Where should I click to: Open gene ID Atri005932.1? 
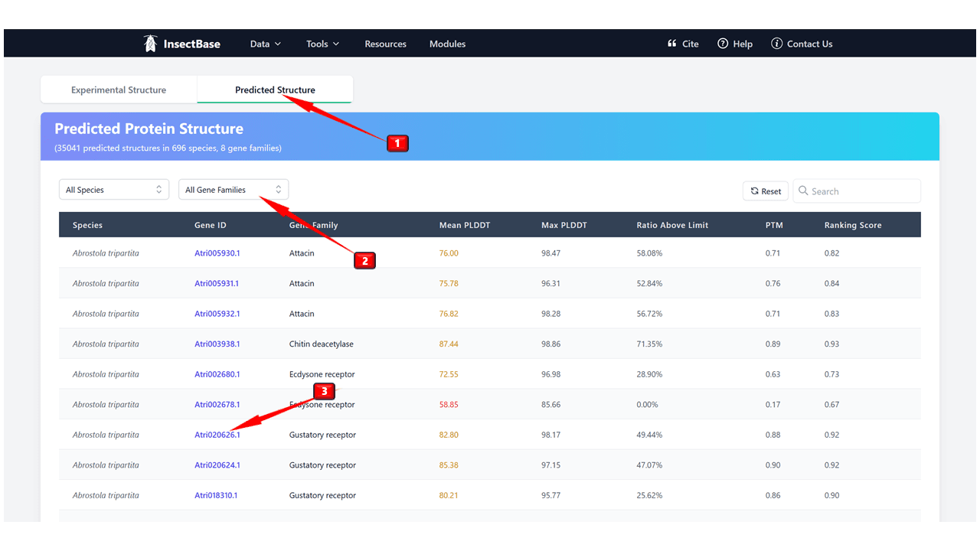[217, 314]
